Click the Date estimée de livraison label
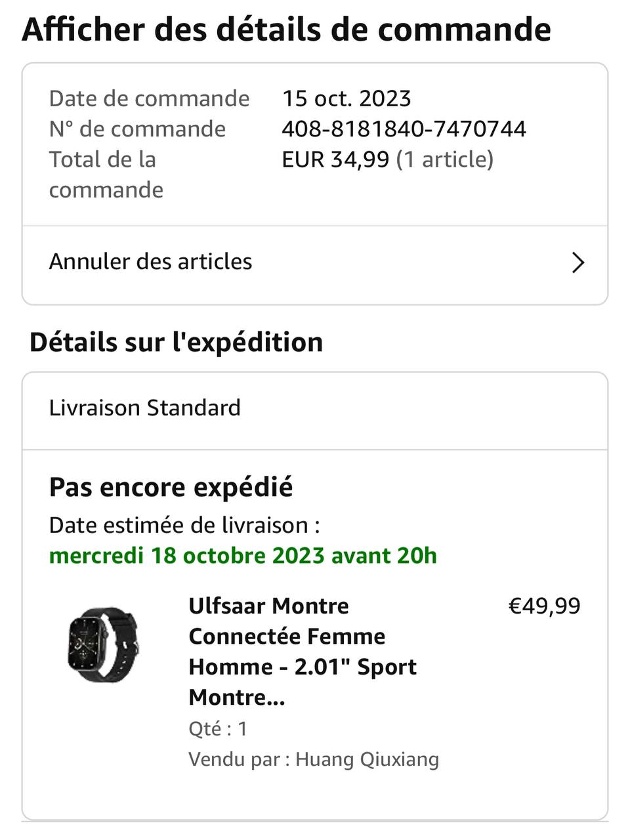 184,526
